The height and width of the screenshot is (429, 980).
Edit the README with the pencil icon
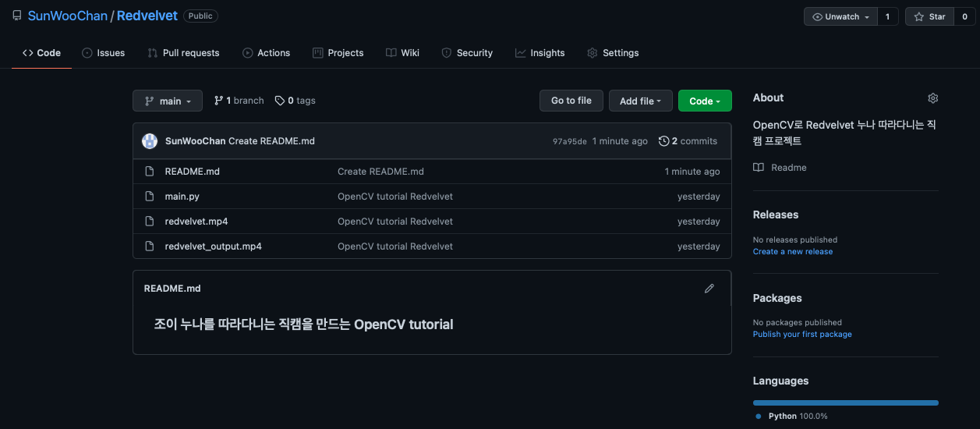click(x=709, y=289)
